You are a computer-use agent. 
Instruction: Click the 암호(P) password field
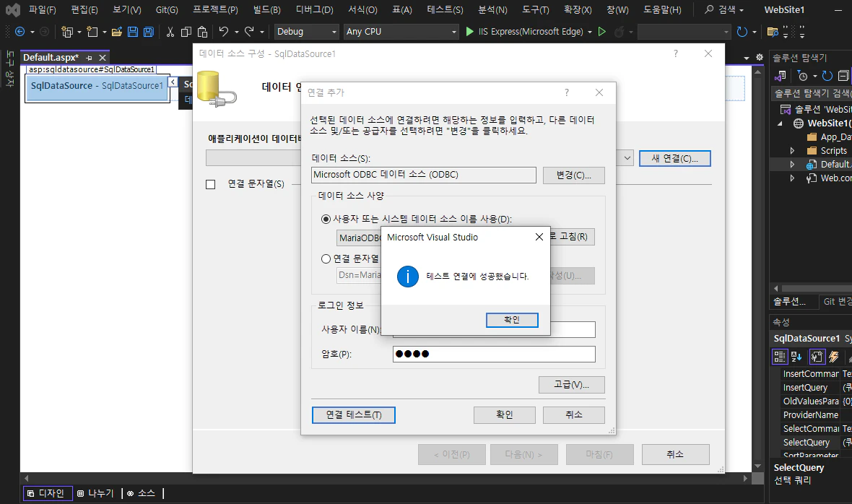click(x=494, y=354)
